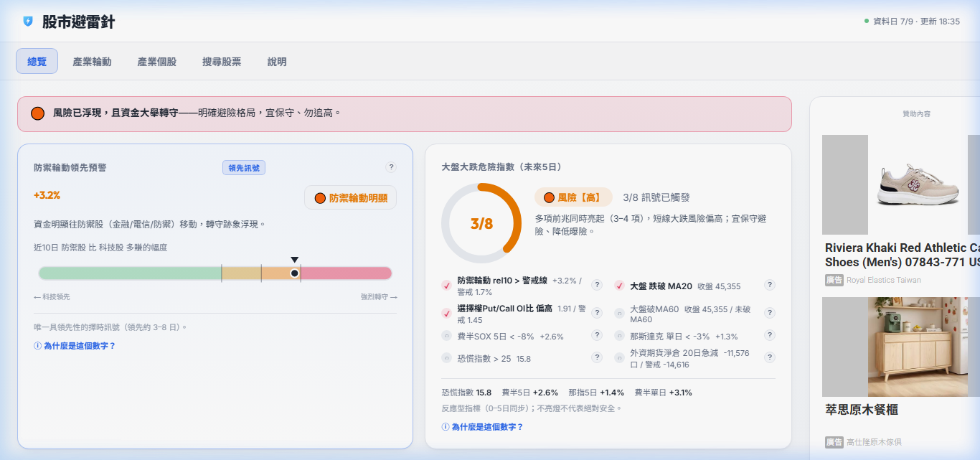The image size is (980, 460).
Task: Toggle the 防禦輪動 rel10 > 警戒線 check
Action: (x=446, y=286)
